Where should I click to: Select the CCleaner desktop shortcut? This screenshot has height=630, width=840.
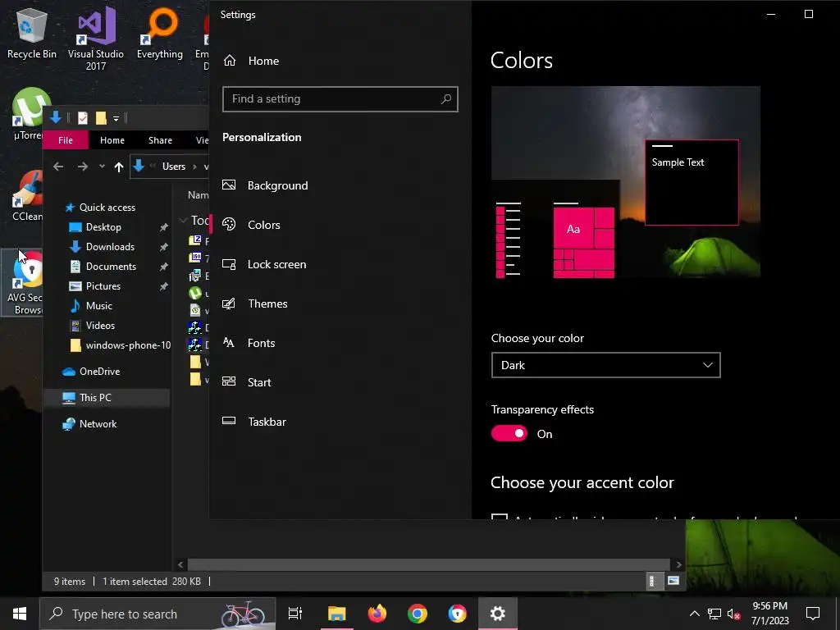click(x=27, y=195)
